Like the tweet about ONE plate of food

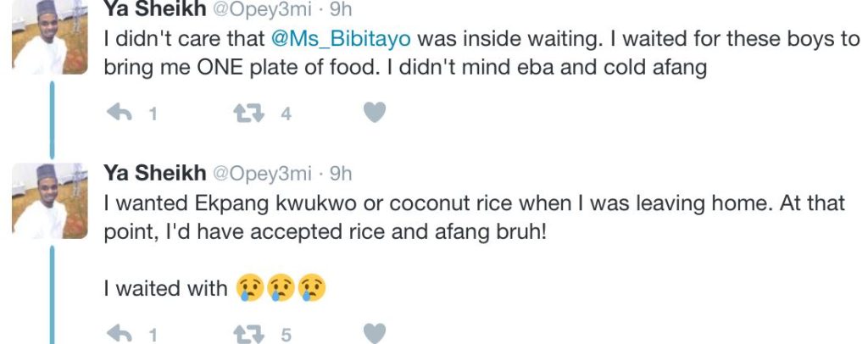pyautogui.click(x=375, y=113)
